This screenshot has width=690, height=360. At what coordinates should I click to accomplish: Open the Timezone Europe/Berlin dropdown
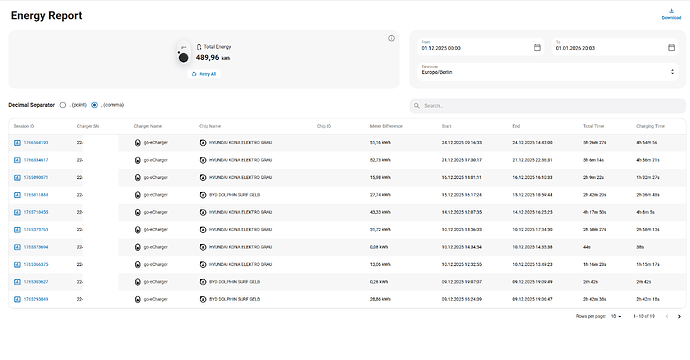pos(547,71)
